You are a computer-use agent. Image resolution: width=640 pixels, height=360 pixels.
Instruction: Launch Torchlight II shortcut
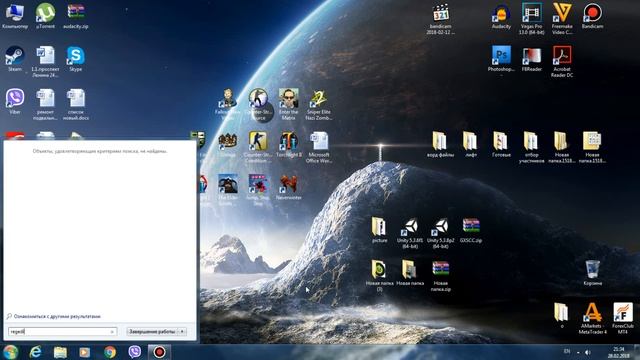tap(289, 144)
